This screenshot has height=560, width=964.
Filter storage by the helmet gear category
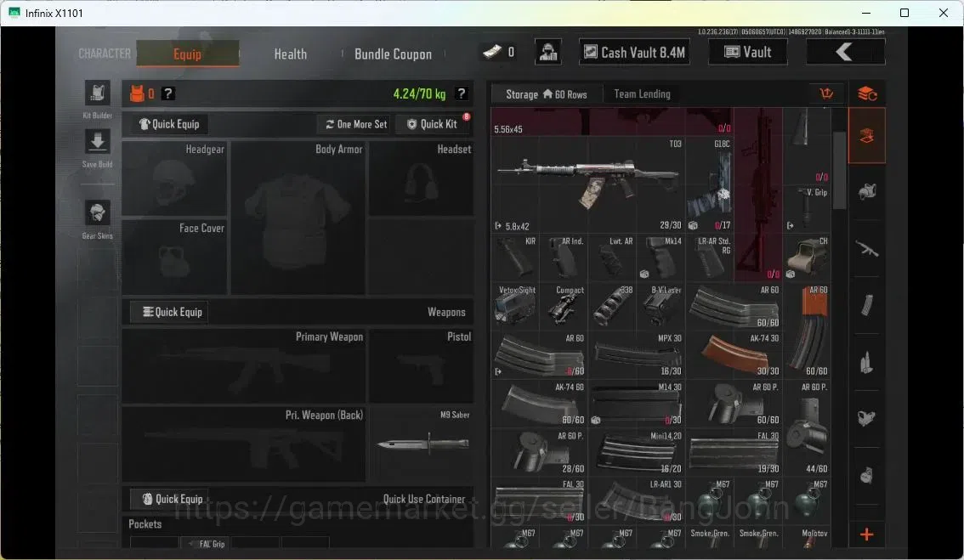coord(867,192)
